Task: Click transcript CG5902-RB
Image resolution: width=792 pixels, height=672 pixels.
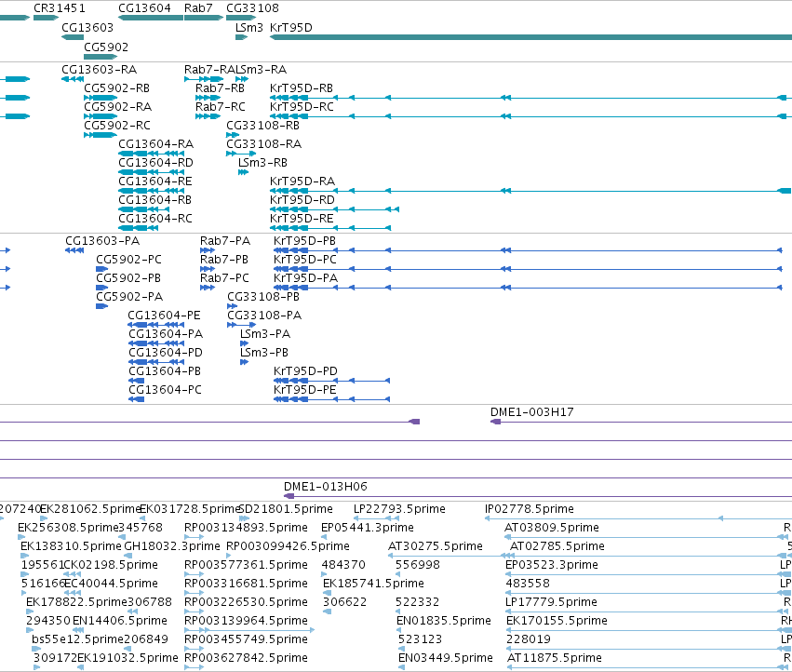Action: point(116,87)
